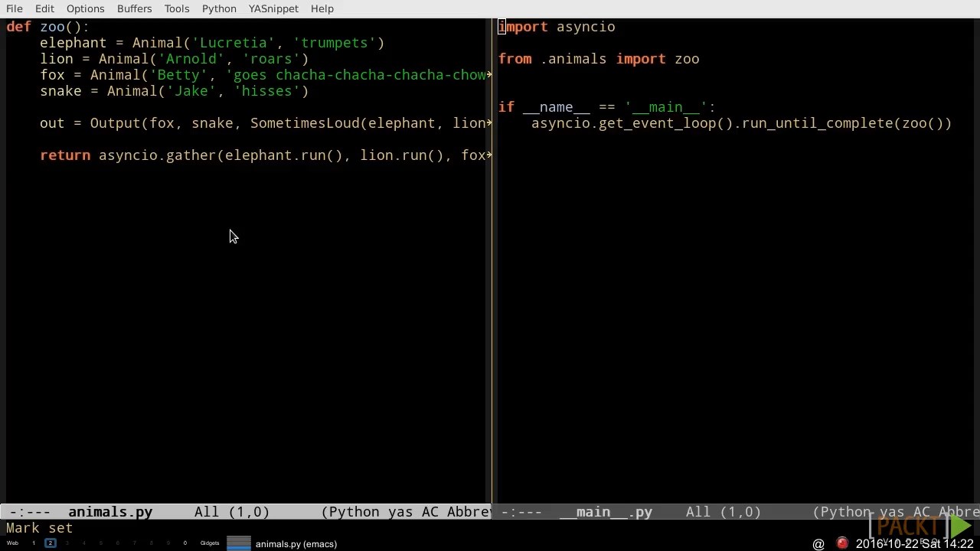Viewport: 980px width, 551px height.
Task: Switch to workspace 1
Action: [x=33, y=543]
